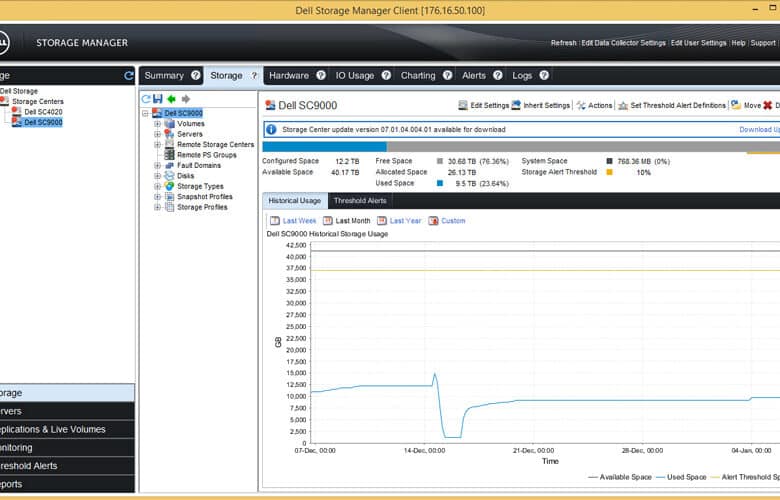
Task: Expand the Disks tree node
Action: click(x=157, y=176)
